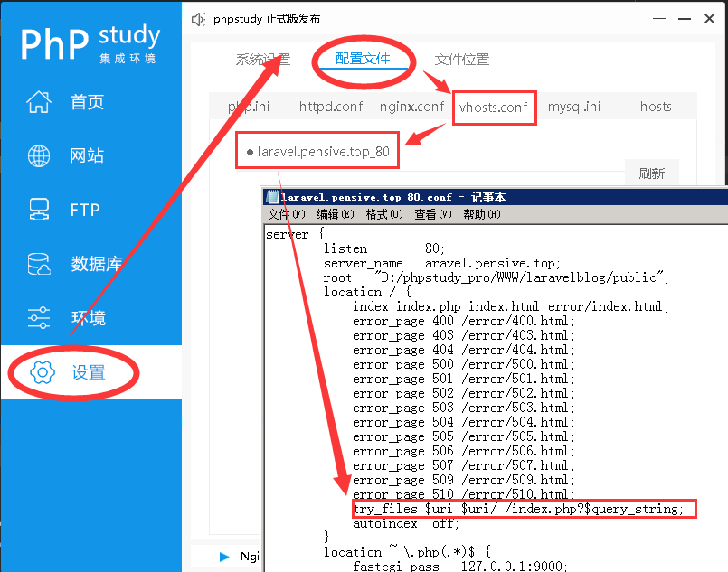The height and width of the screenshot is (572, 728).
Task: Close the phpstudy window
Action: click(x=709, y=19)
